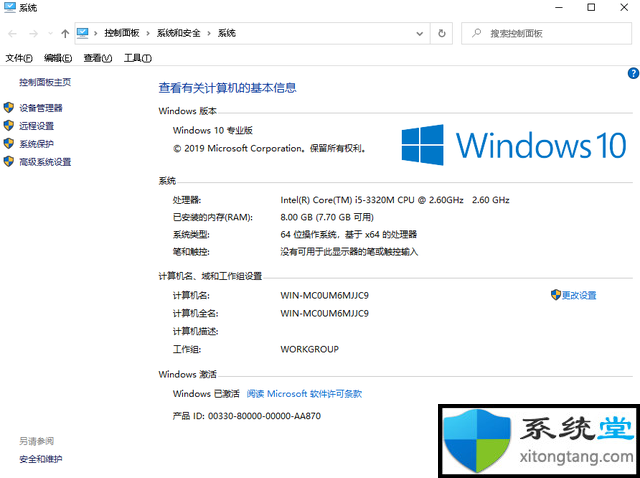Screen dimensions: 640x478
Task: Expand chevron before 控制面板 breadcrumb
Action: click(96, 33)
